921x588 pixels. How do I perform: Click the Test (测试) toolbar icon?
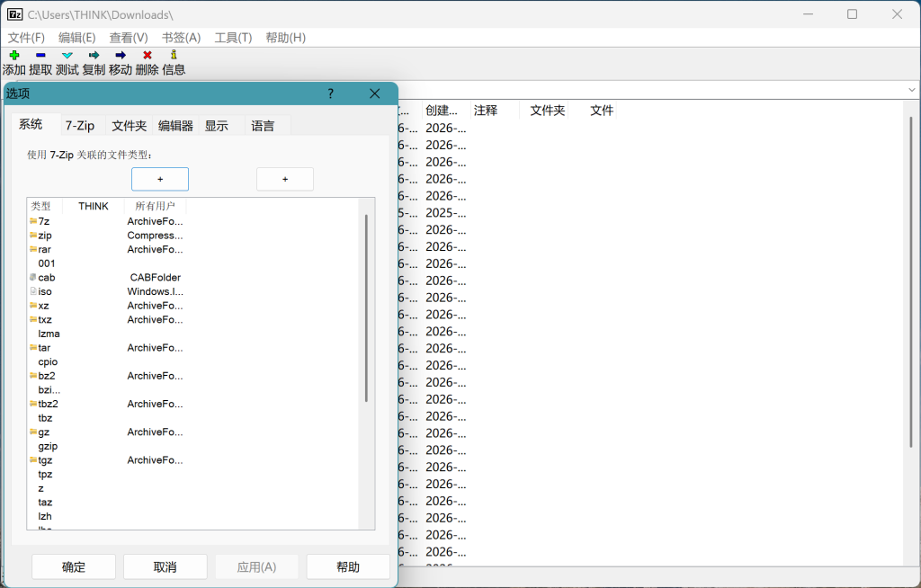point(67,56)
